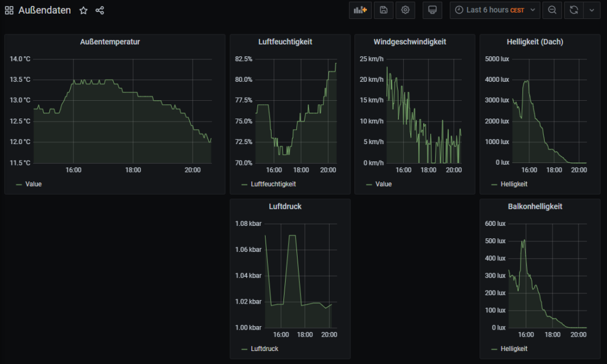Open dashboard settings via the gear icon
Image resolution: width=607 pixels, height=364 pixels.
click(405, 10)
